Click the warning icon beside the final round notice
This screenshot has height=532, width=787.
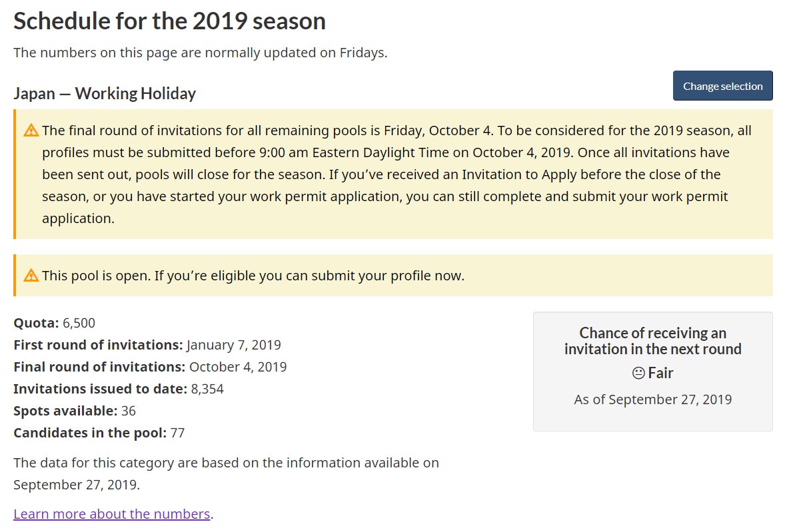(31, 131)
